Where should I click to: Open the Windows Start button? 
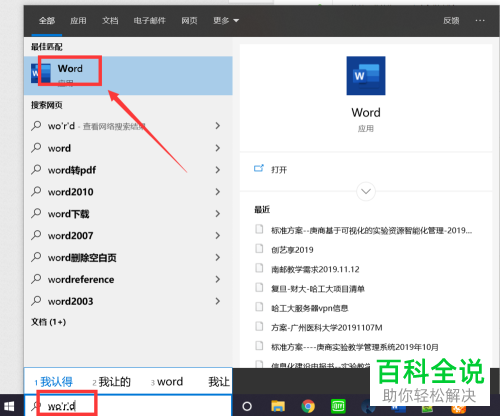coord(9,406)
